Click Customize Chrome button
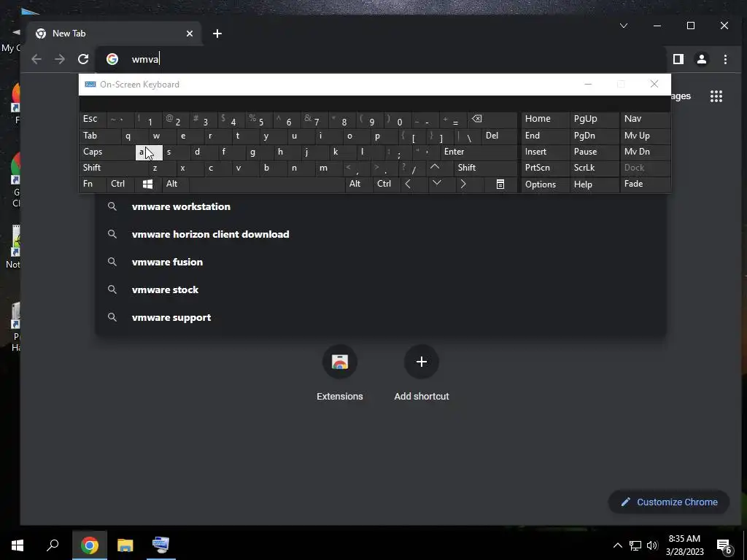The width and height of the screenshot is (747, 560). [x=669, y=502]
